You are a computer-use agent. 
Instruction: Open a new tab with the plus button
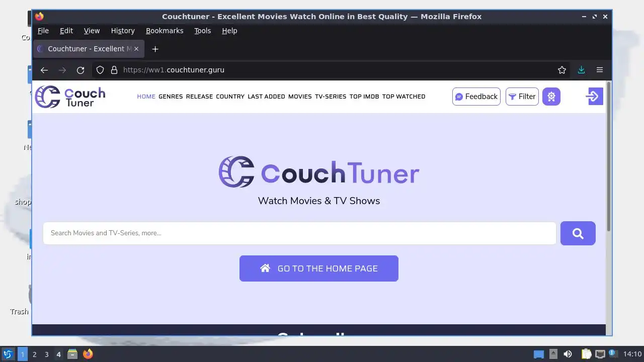click(x=155, y=49)
